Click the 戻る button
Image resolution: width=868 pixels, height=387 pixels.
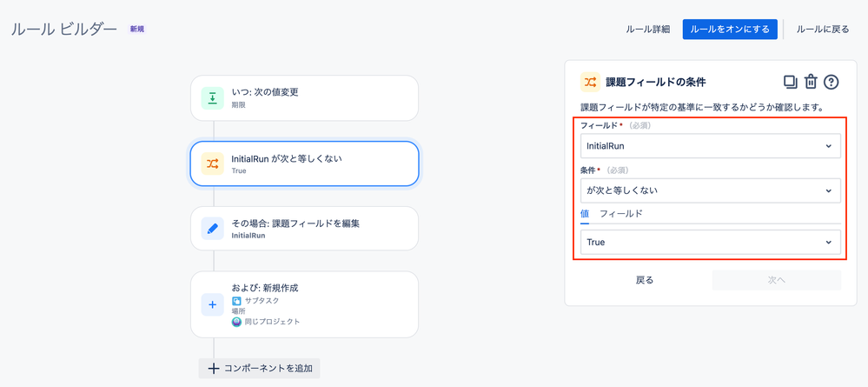coord(645,280)
